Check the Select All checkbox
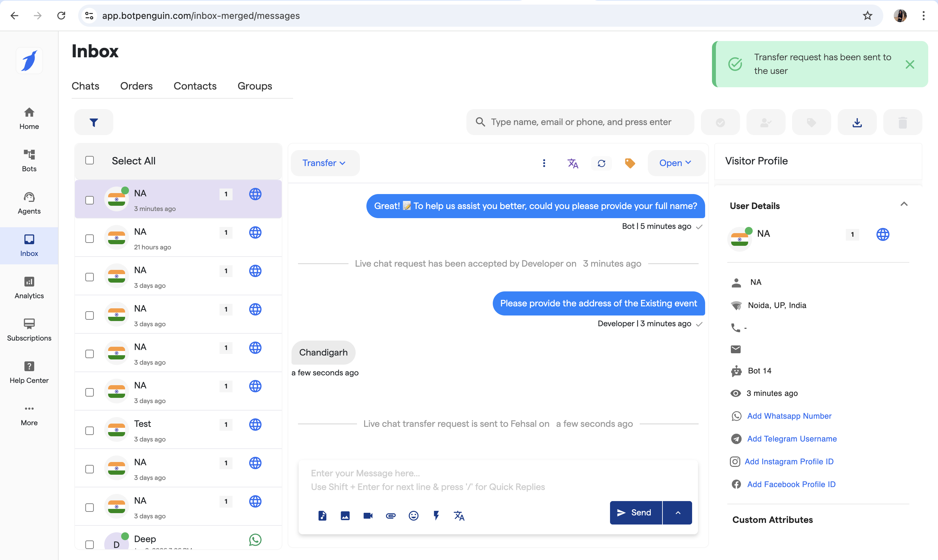Viewport: 938px width, 560px height. click(x=90, y=161)
